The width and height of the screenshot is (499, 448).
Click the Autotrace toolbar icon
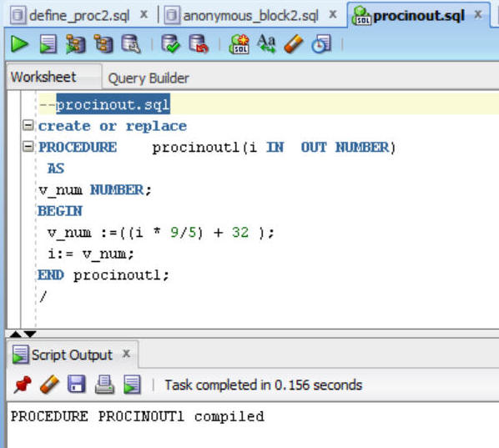[103, 44]
